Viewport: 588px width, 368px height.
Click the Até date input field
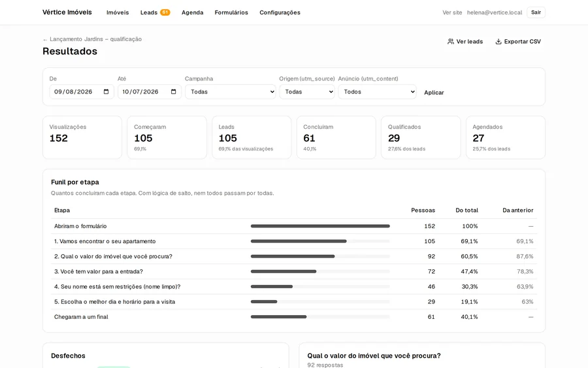pyautogui.click(x=150, y=92)
